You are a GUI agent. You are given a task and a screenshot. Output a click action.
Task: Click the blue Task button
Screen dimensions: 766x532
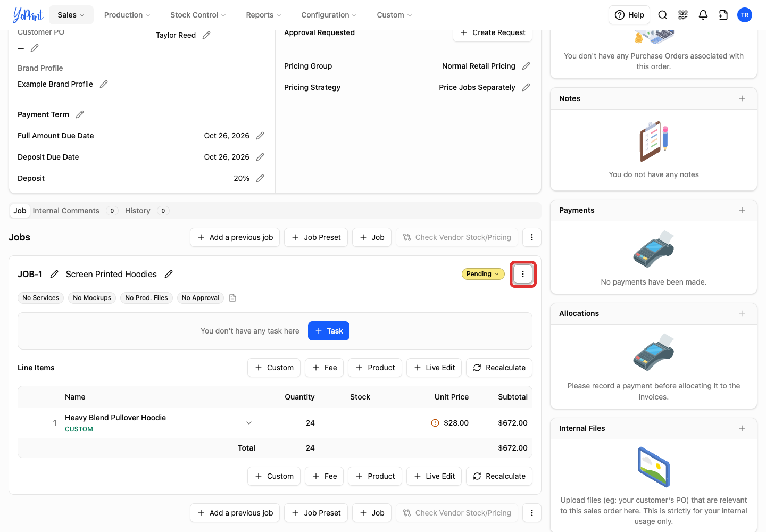(329, 331)
